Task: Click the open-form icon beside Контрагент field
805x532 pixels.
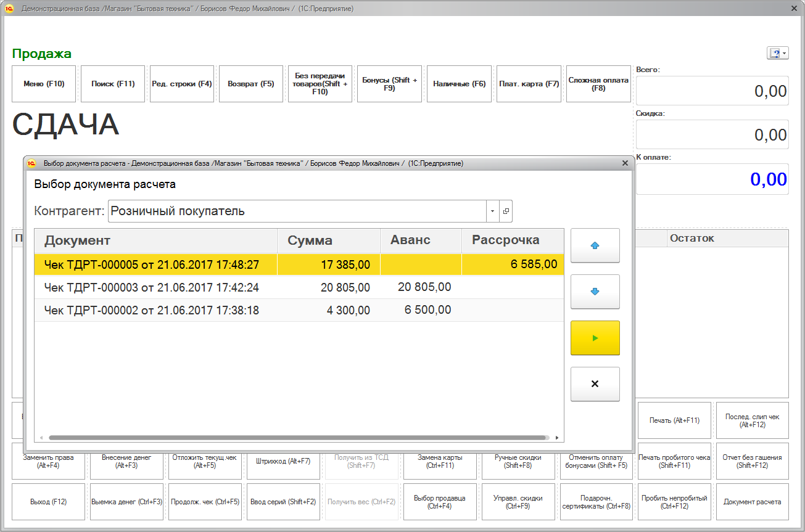Action: [506, 211]
